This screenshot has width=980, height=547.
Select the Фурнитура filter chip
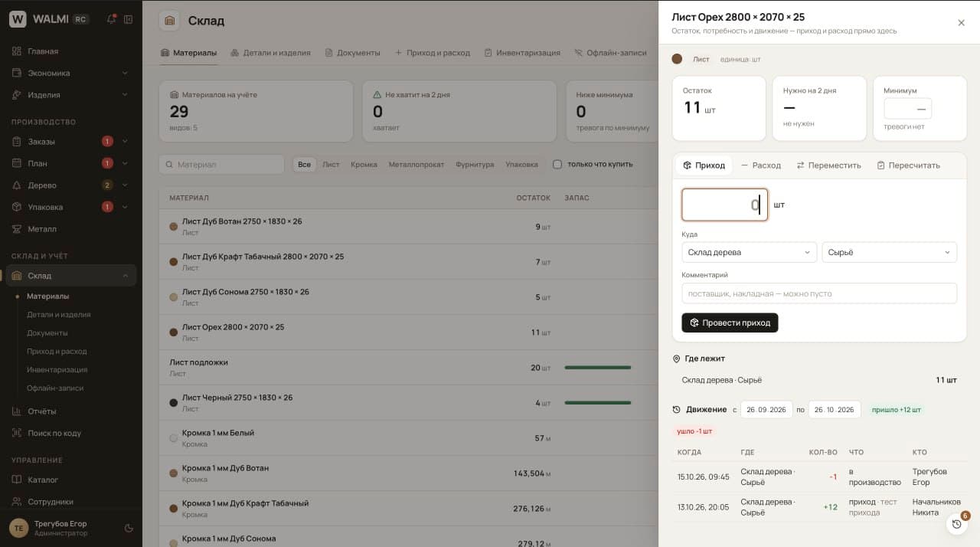475,165
